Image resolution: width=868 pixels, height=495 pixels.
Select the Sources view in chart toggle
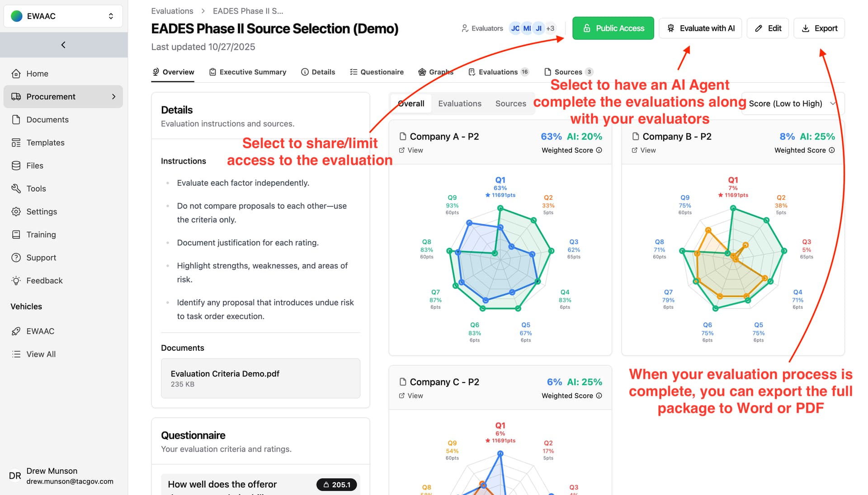click(510, 104)
